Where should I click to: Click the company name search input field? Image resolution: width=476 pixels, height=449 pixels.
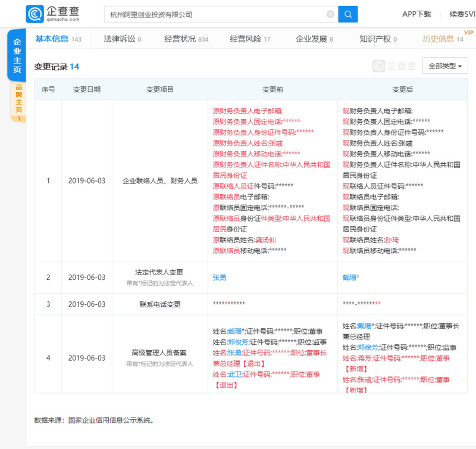[x=214, y=14]
